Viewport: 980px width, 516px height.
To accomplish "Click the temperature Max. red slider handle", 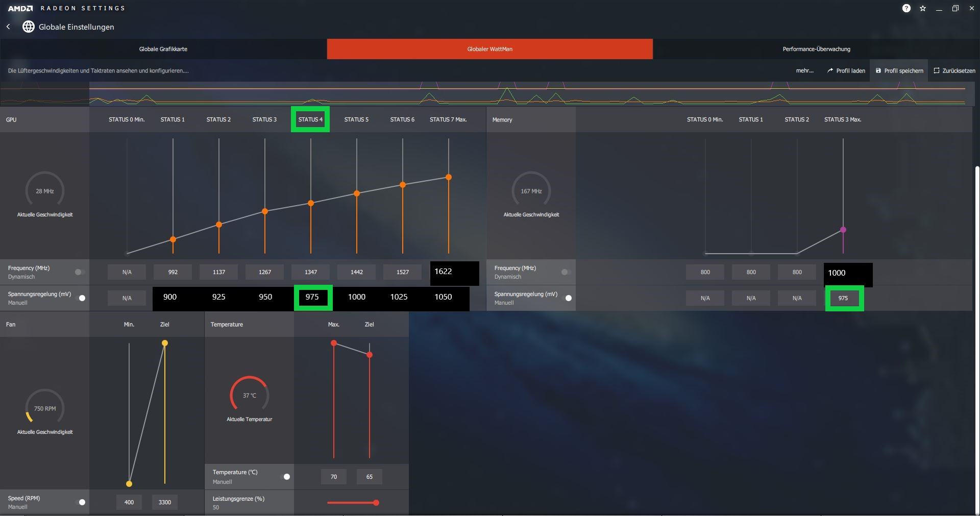I will [334, 343].
